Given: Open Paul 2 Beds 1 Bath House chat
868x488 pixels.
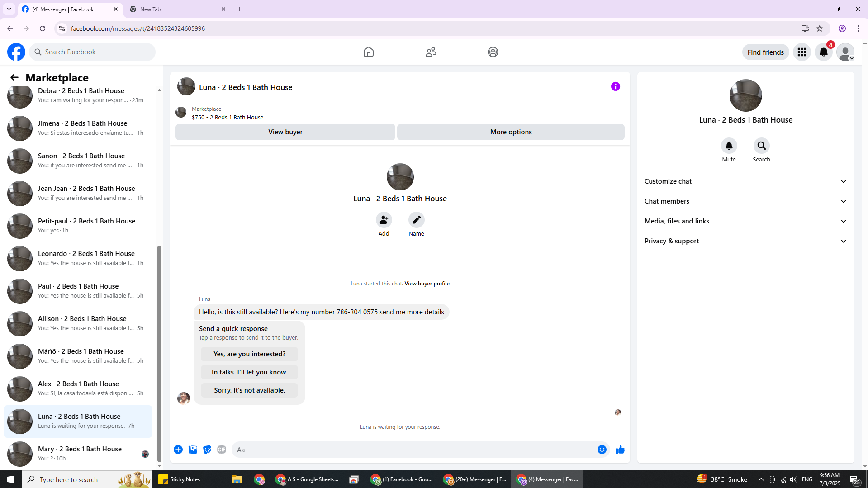Looking at the screenshot, I should point(78,291).
